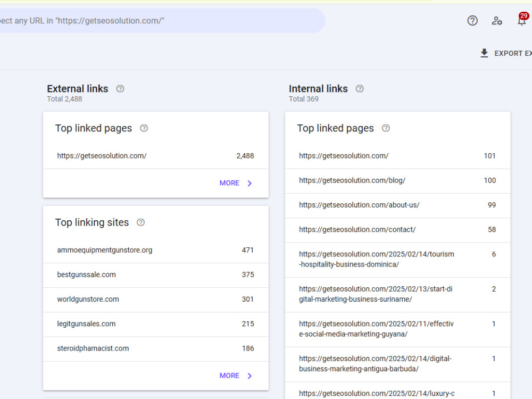532x399 pixels.
Task: Click help icon beside Internal links heading
Action: 360,89
